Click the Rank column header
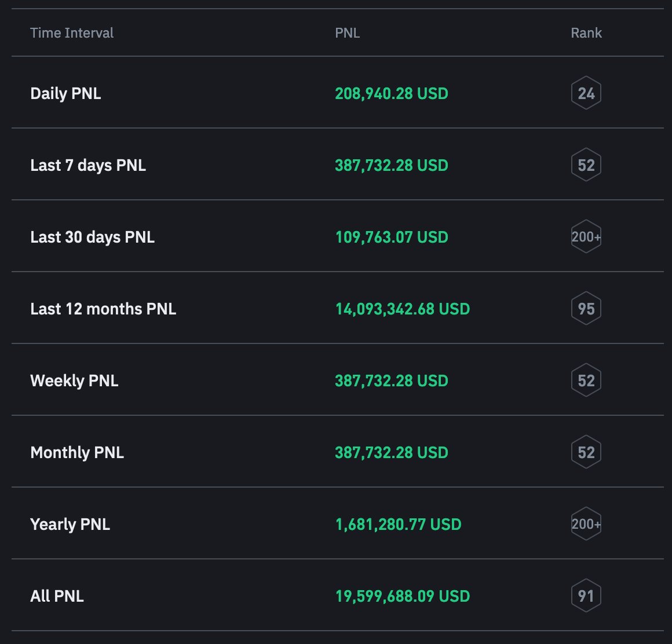672x644 pixels. [x=586, y=33]
